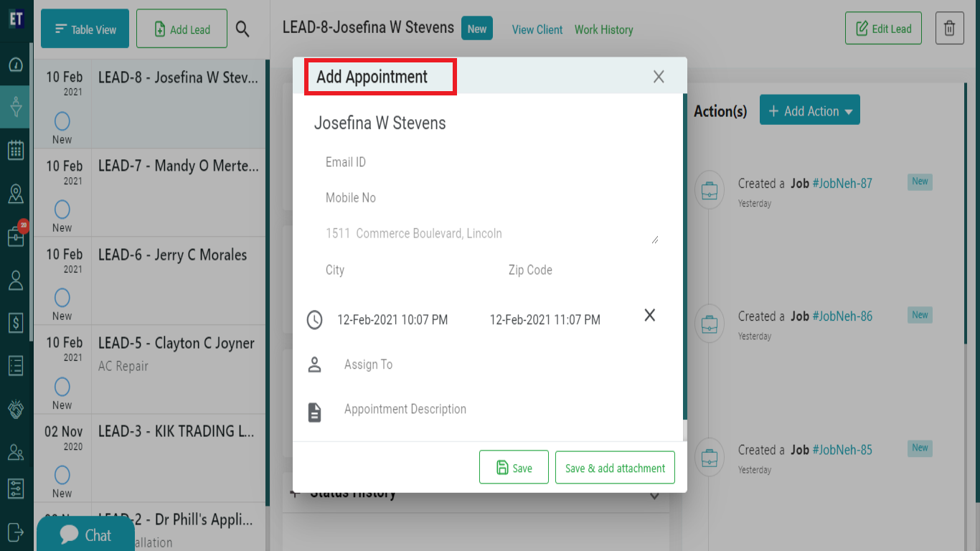Switch to Table View

click(85, 29)
